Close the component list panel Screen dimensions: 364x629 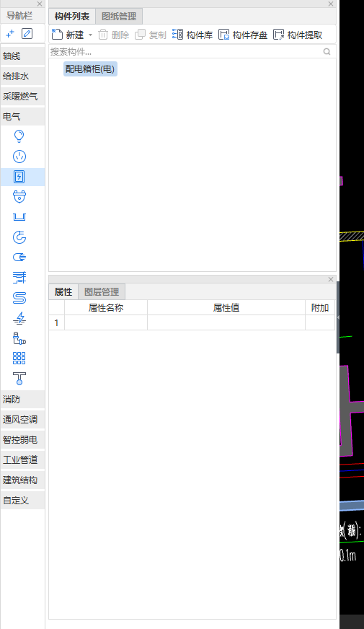[x=331, y=4]
